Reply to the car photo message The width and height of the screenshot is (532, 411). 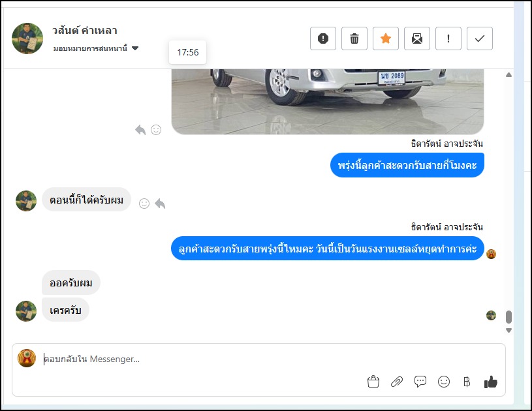coord(140,130)
